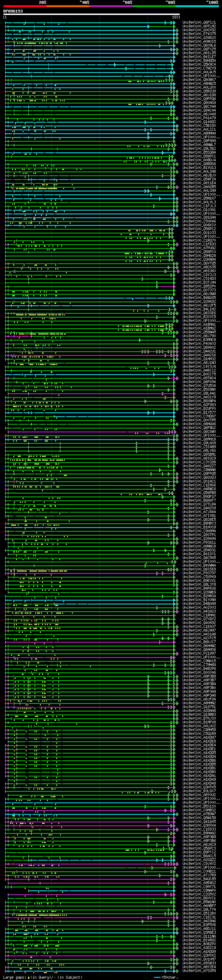This screenshot has width=222, height=980.
Task: Click the purple ~60% identity legend segment
Action: coord(111,6)
